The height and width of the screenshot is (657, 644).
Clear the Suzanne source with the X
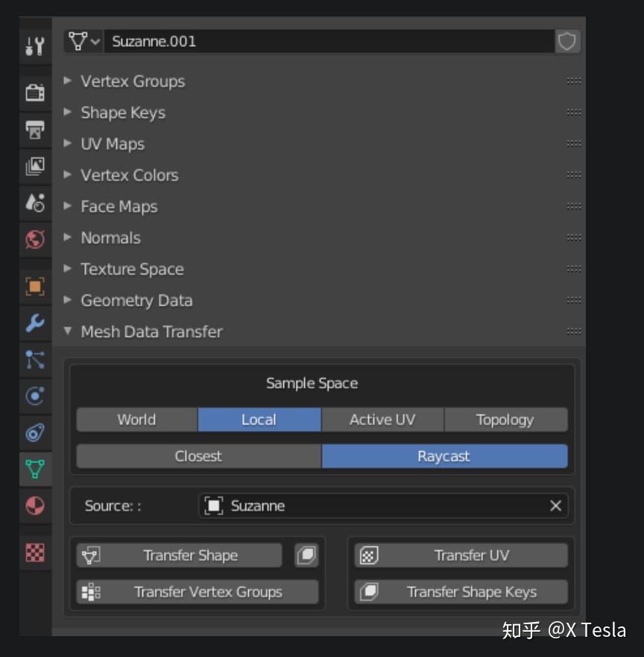[x=555, y=506]
